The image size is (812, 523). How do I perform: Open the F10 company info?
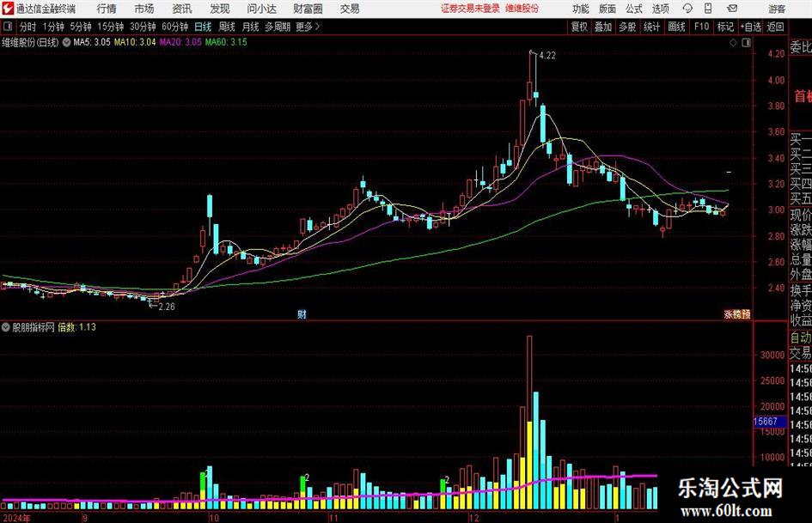click(702, 27)
